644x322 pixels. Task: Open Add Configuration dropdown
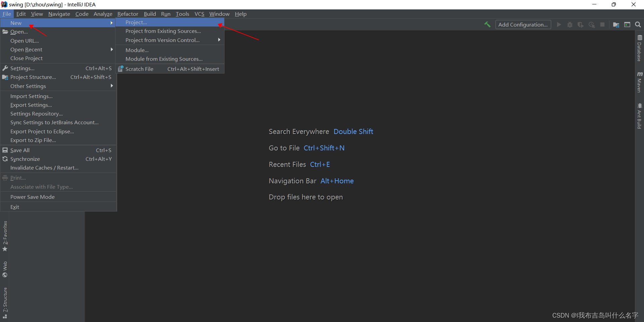pos(523,25)
